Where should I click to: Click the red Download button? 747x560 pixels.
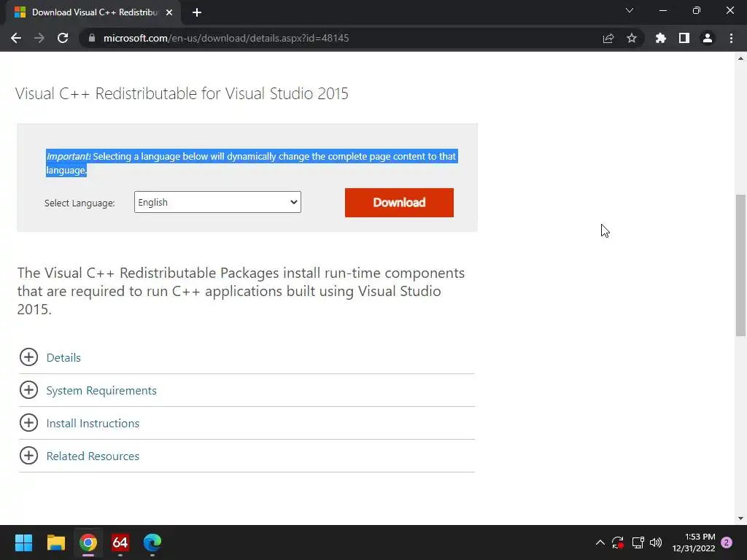click(x=399, y=203)
